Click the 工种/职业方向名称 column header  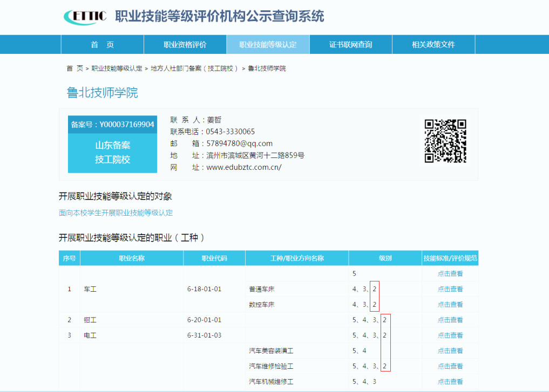click(x=297, y=258)
